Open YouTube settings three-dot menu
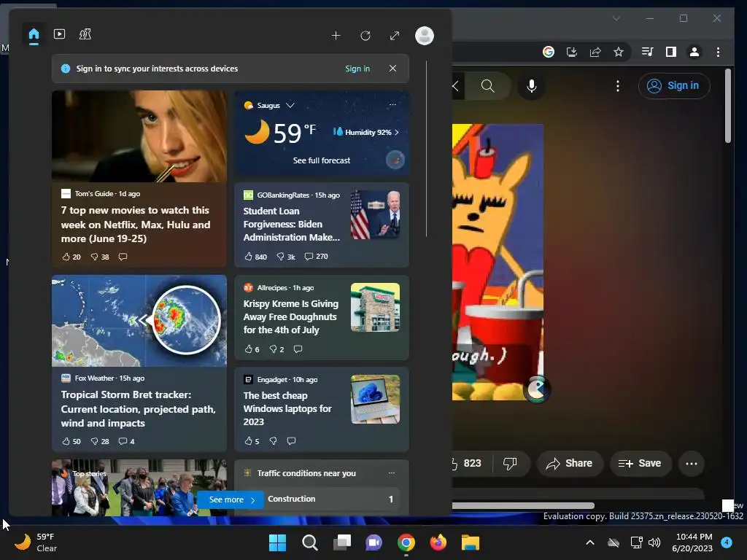This screenshot has width=747, height=560. (618, 86)
